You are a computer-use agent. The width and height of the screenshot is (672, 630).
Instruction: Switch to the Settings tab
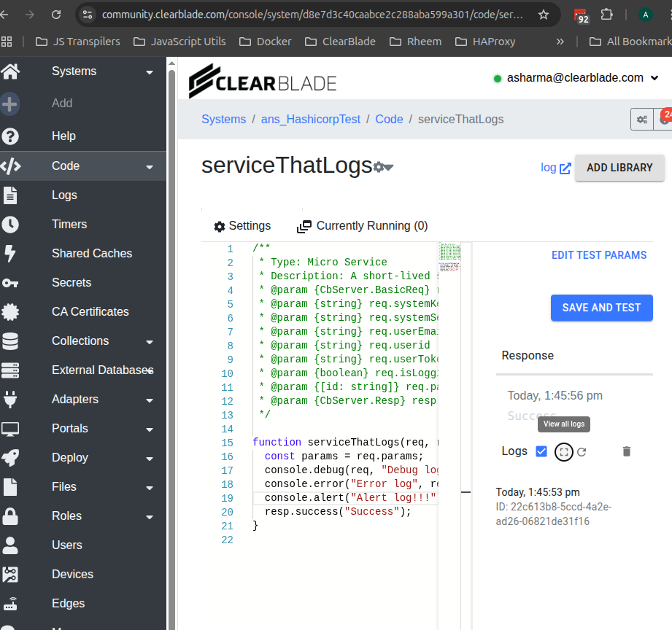242,226
